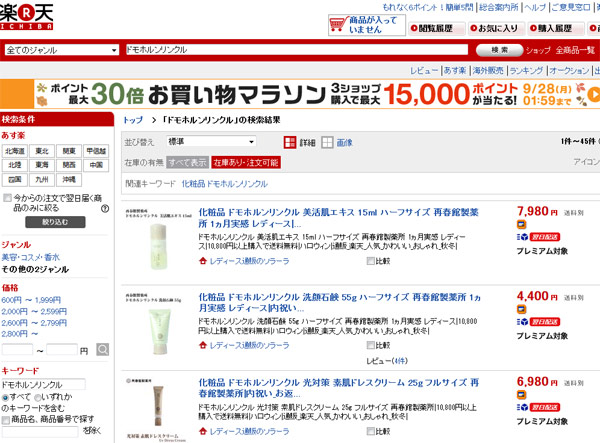Click the help question mark icon

tap(105, 208)
